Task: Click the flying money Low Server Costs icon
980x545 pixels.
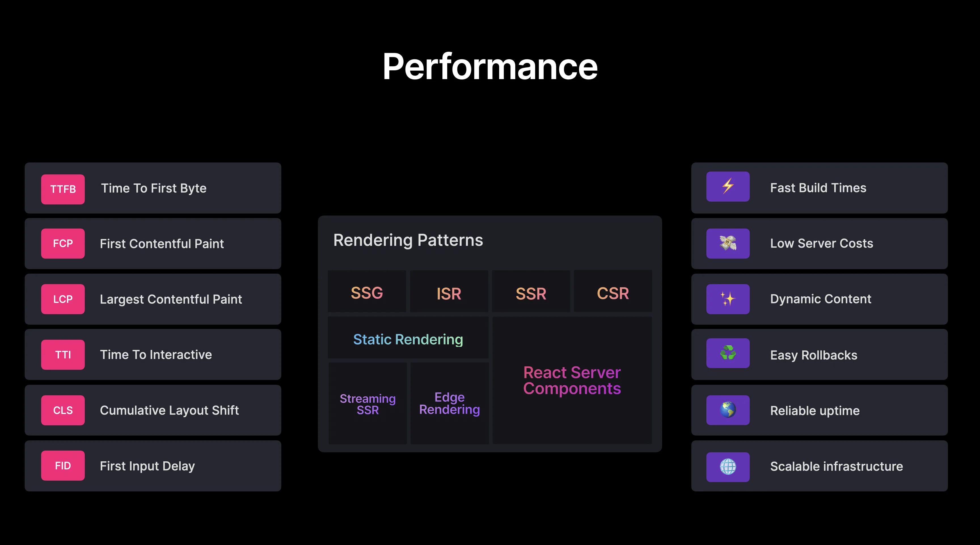Action: pyautogui.click(x=727, y=243)
